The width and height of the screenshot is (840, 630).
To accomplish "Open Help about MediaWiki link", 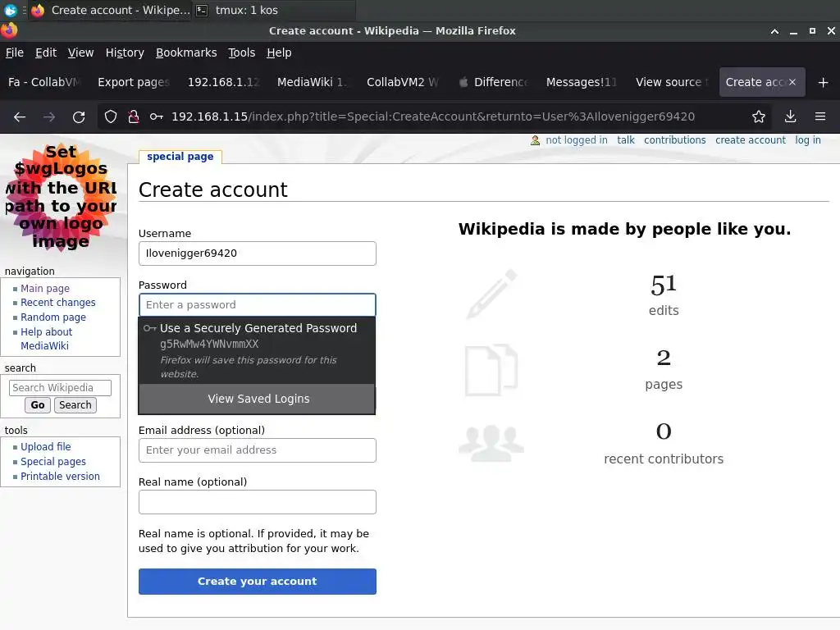I will coord(46,339).
